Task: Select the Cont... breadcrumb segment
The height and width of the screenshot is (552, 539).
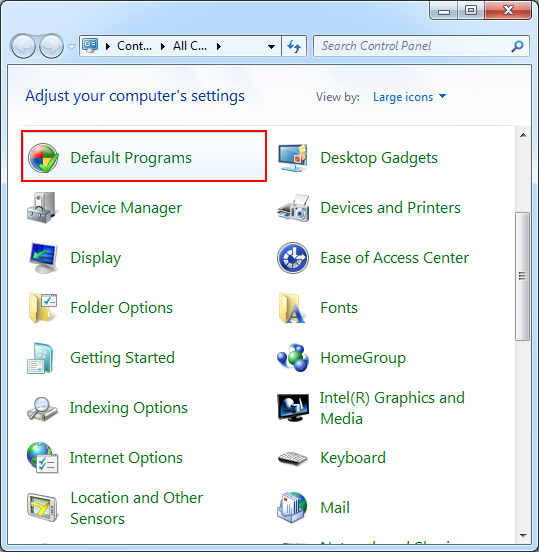Action: point(134,46)
